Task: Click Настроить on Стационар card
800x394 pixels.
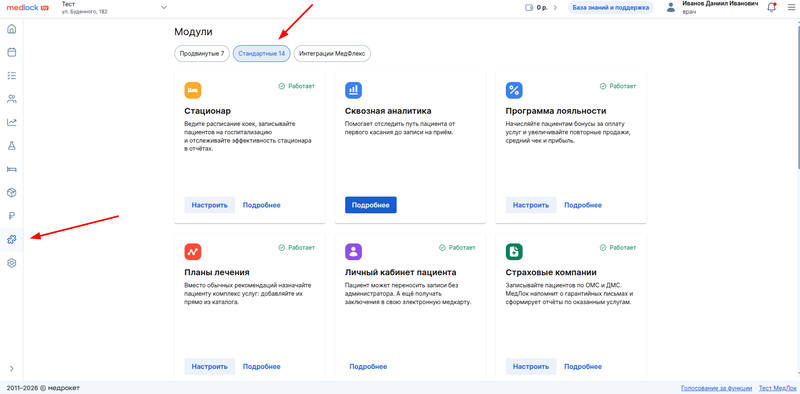Action: click(210, 205)
